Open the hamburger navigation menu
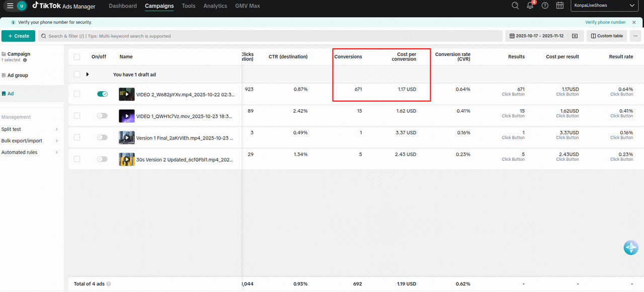This screenshot has width=644, height=292. point(10,6)
